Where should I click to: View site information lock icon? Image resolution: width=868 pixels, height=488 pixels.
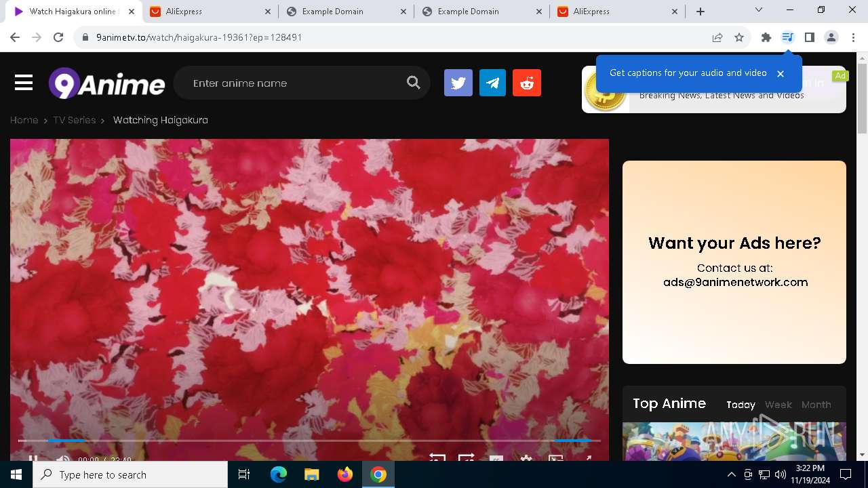[x=85, y=37]
